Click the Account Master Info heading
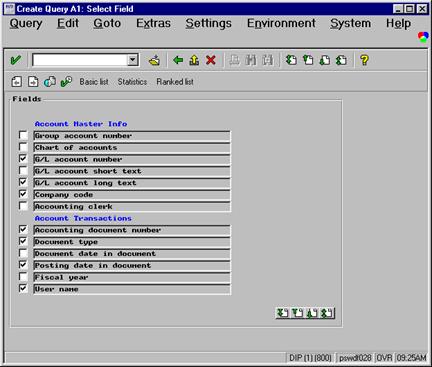Screen dimensions: 432x367 (x=81, y=124)
